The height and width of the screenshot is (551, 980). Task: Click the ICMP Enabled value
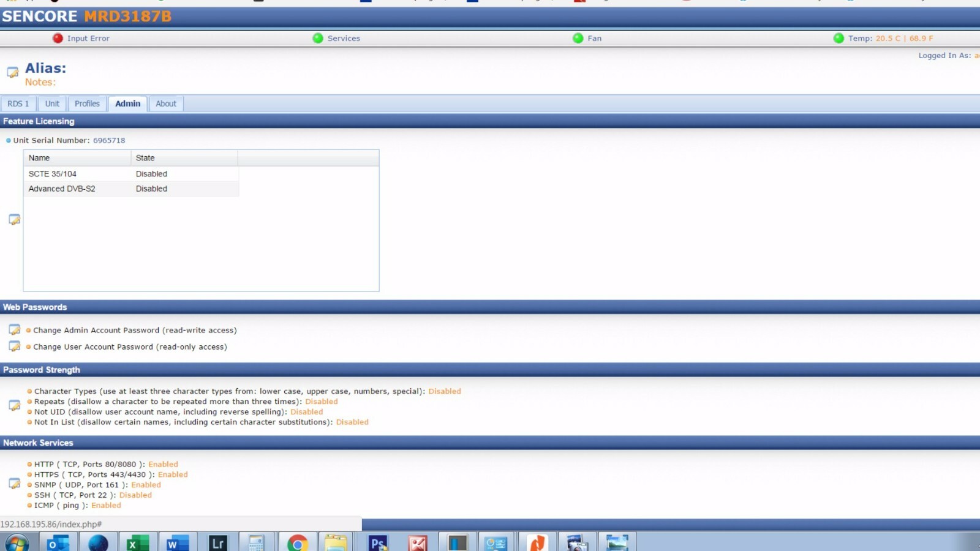[x=106, y=505]
